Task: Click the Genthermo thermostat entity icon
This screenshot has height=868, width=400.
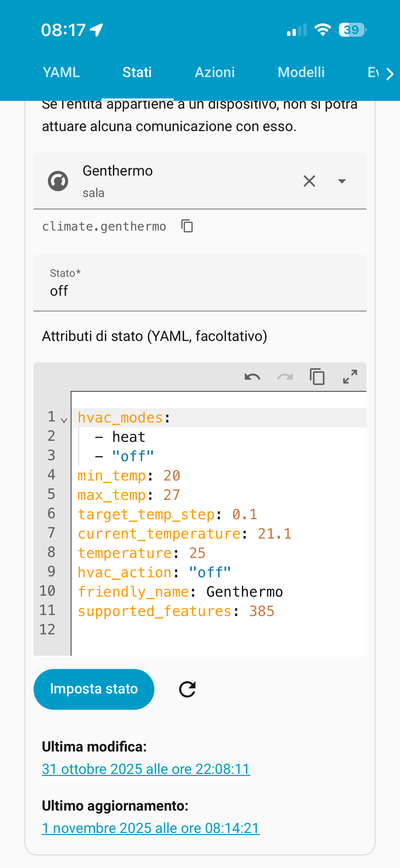Action: point(58,181)
